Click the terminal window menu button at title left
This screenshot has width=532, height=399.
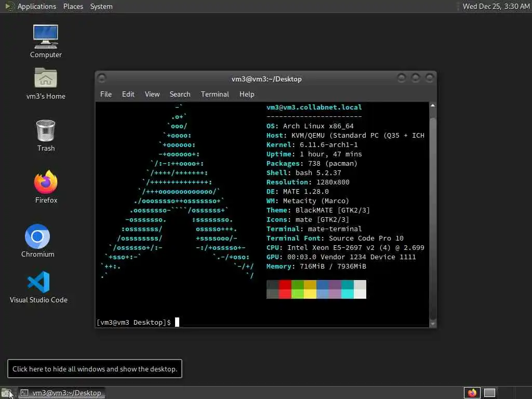[x=101, y=78]
